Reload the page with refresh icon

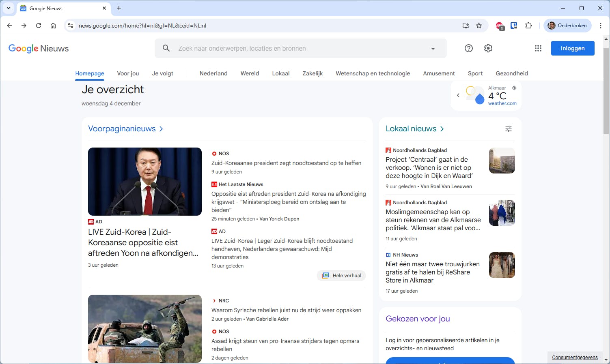coord(39,25)
